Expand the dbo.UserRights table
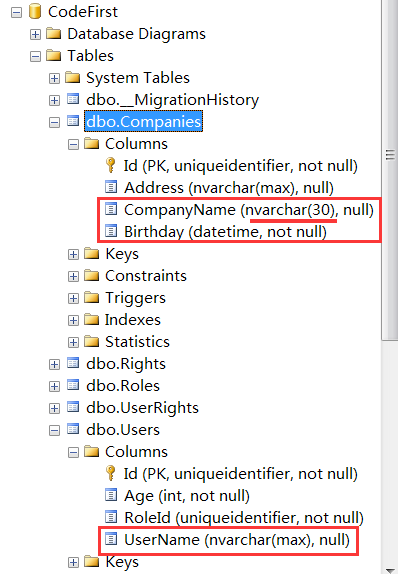The image size is (398, 574). coord(54,409)
